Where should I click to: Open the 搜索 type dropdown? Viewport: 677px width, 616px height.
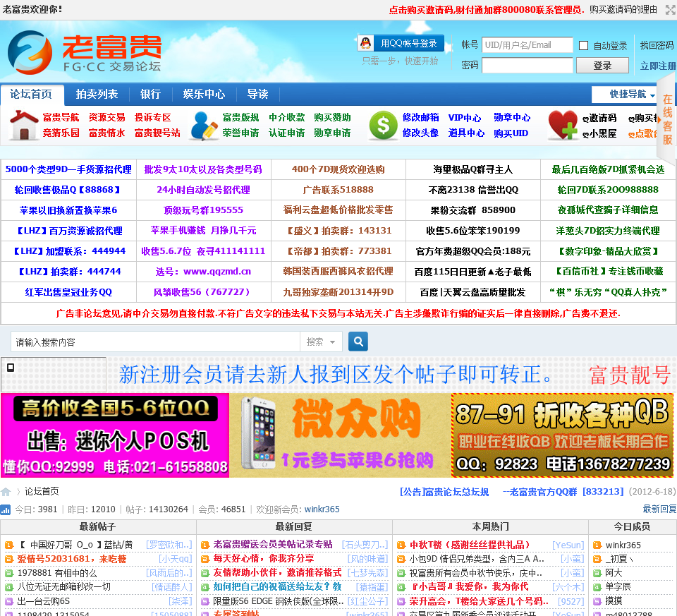(321, 342)
